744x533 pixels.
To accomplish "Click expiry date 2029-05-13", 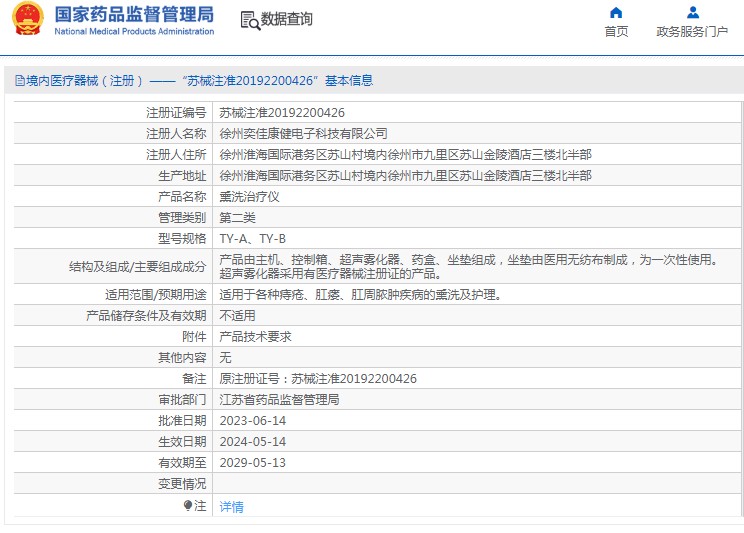I will [x=252, y=462].
